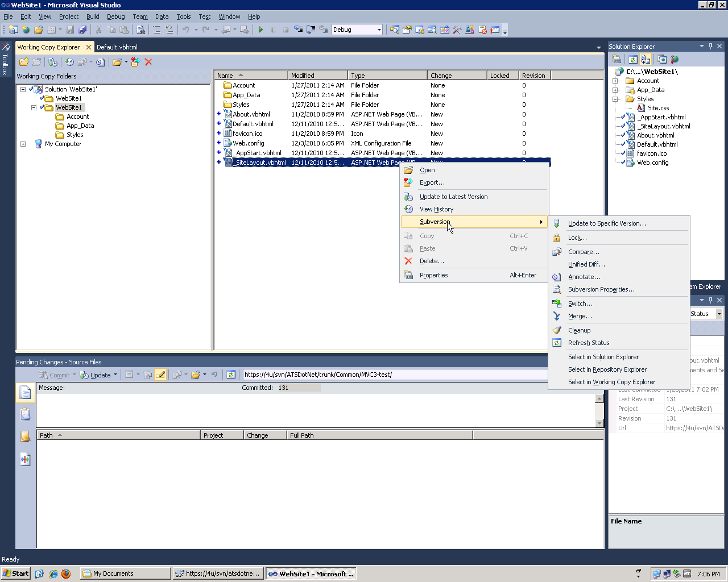Open Firefox from the quick launch bar
The width and height of the screenshot is (728, 582).
click(66, 573)
